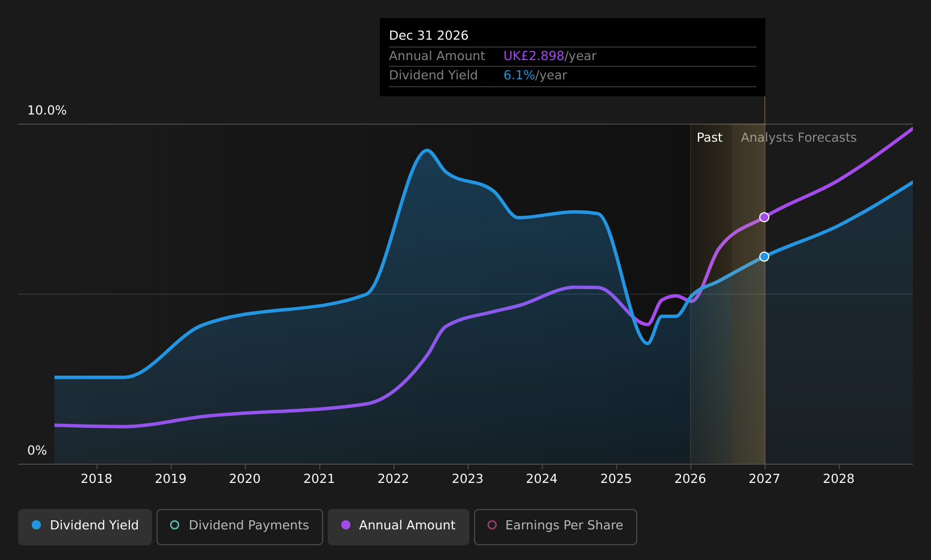This screenshot has width=931, height=560.
Task: Click the Analysts Forecasts label
Action: 798,138
